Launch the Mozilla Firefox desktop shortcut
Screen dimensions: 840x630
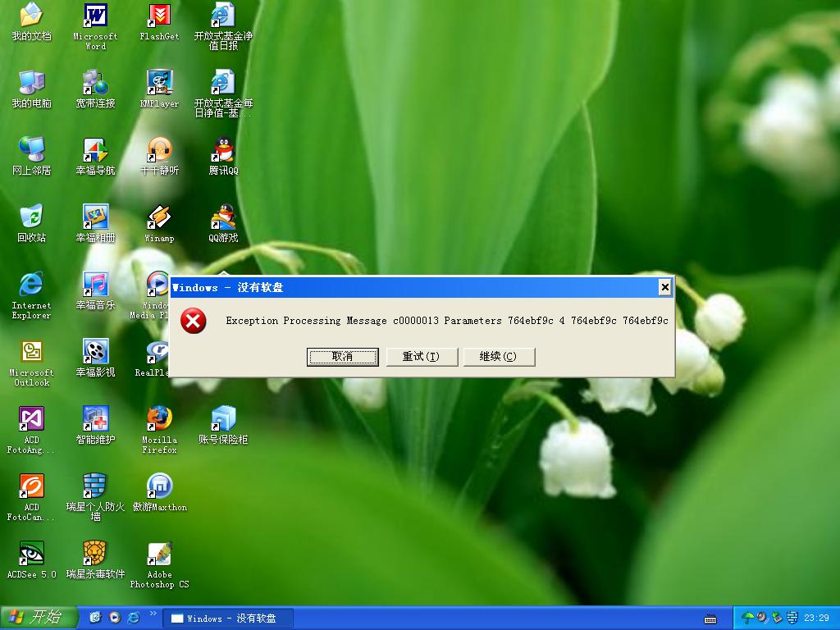pyautogui.click(x=159, y=430)
